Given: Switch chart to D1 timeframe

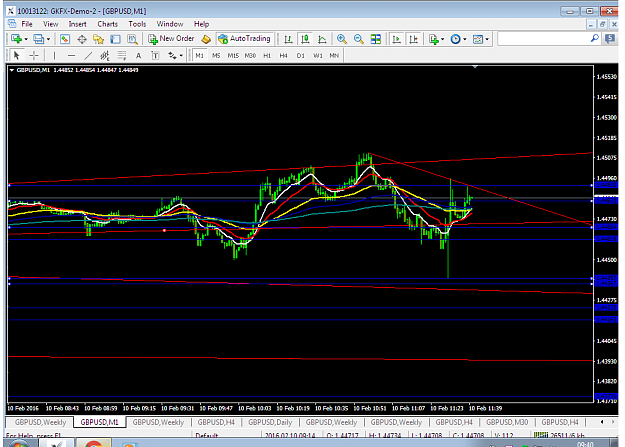Looking at the screenshot, I should [x=301, y=56].
